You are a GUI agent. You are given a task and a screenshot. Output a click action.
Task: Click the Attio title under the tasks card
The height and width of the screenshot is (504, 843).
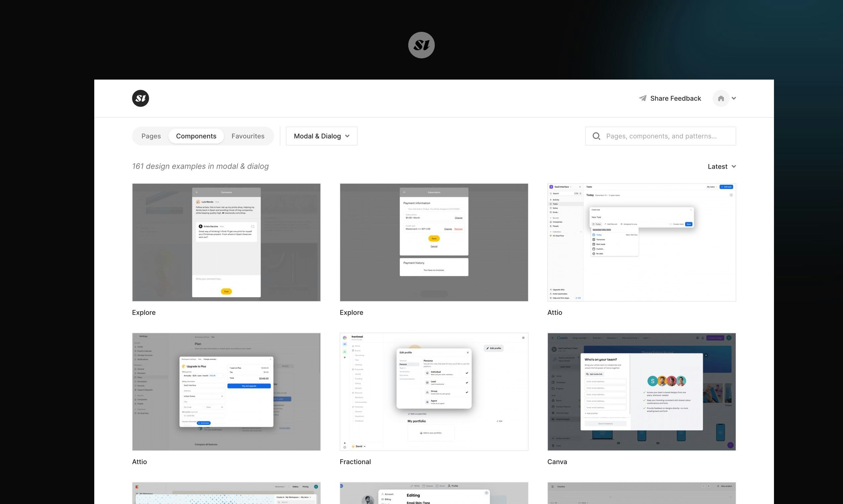click(554, 312)
